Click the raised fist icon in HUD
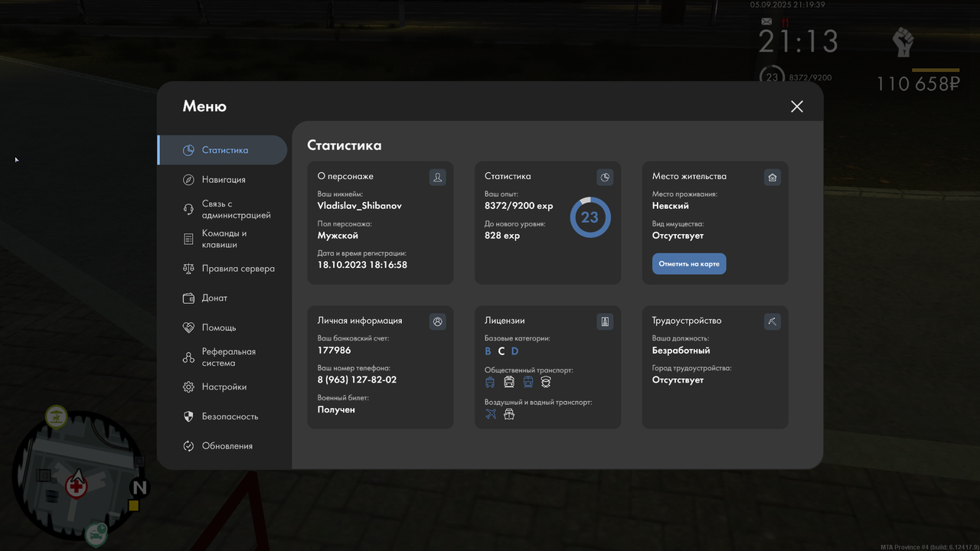 (x=903, y=42)
